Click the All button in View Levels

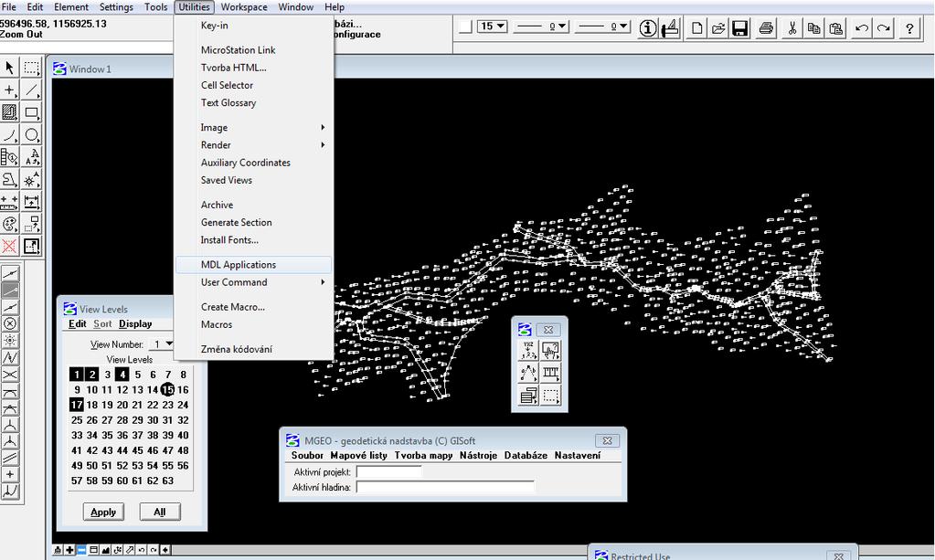[x=160, y=512]
